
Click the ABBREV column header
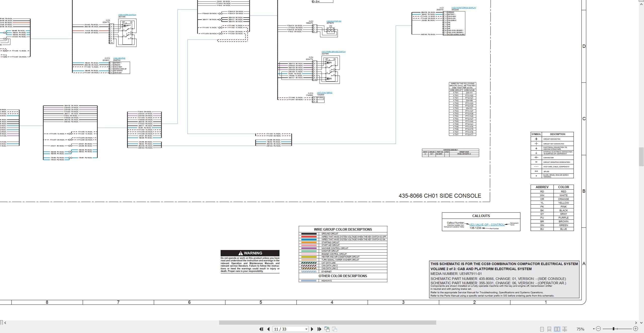542,187
